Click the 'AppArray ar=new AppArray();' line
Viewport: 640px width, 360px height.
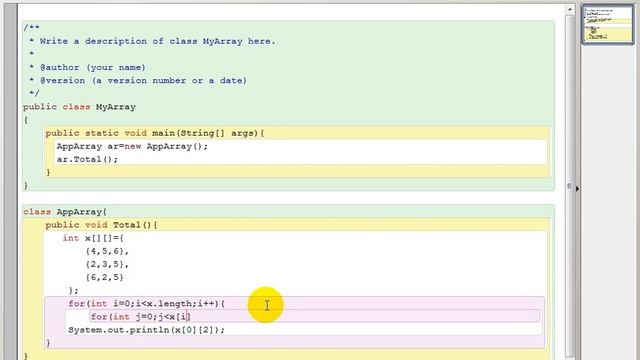[x=132, y=146]
